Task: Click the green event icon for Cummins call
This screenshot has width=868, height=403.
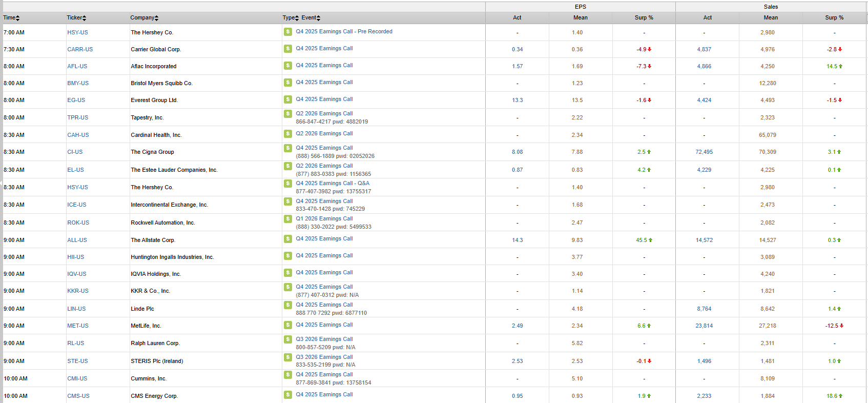Action: coord(288,375)
